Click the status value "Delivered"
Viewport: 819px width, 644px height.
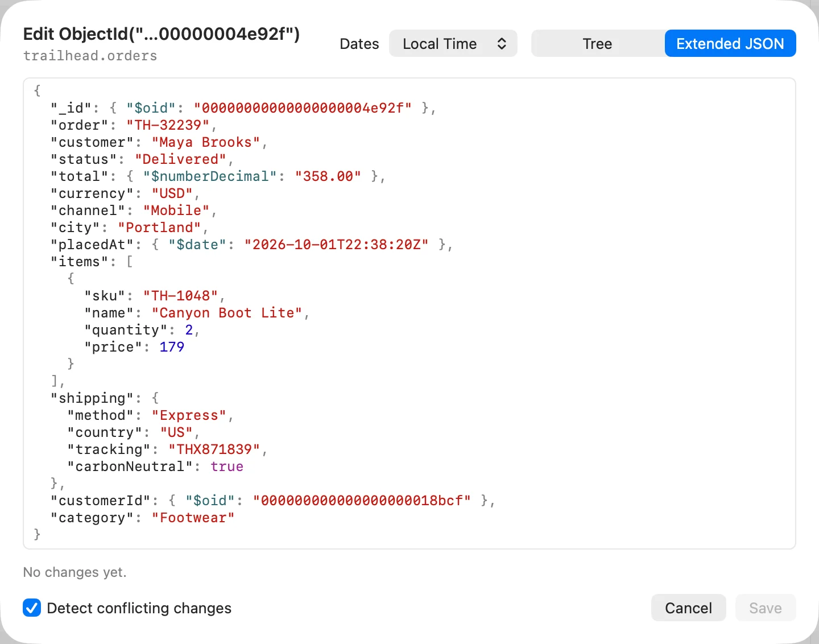tap(180, 159)
